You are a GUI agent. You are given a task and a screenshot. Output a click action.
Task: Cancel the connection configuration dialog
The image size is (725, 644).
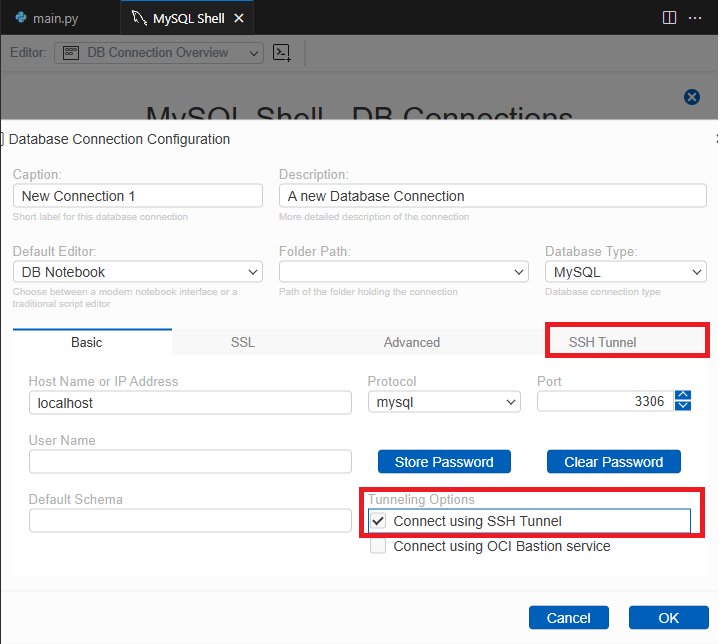pos(569,618)
